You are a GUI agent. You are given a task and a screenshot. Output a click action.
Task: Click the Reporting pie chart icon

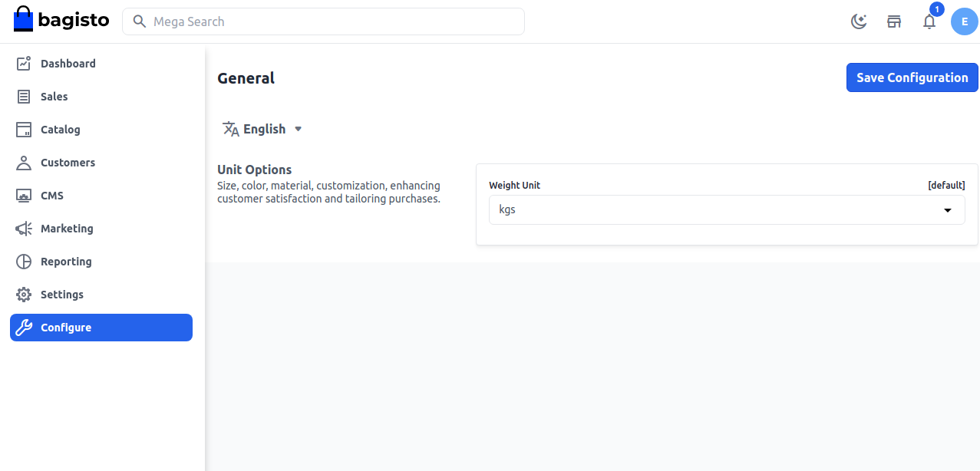pos(24,262)
